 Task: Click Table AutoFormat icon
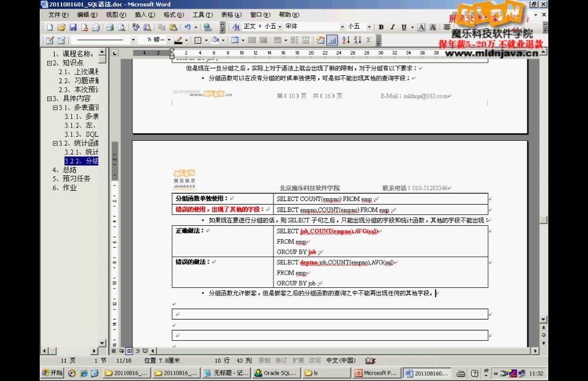tap(320, 40)
